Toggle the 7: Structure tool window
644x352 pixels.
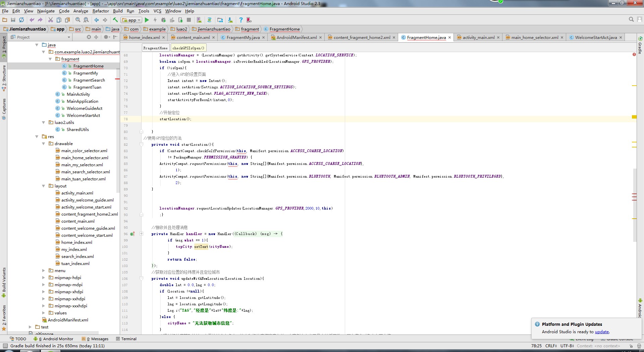[x=4, y=78]
